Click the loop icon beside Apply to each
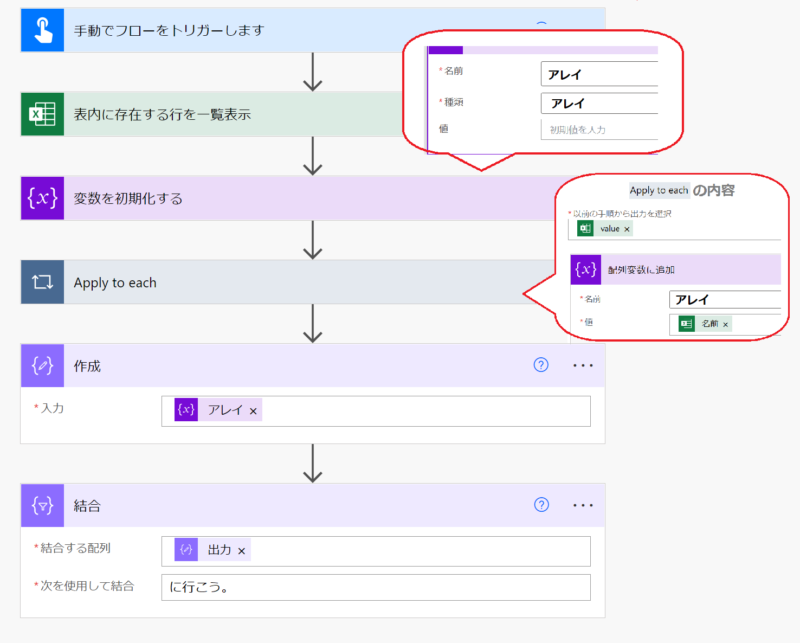 pyautogui.click(x=42, y=283)
